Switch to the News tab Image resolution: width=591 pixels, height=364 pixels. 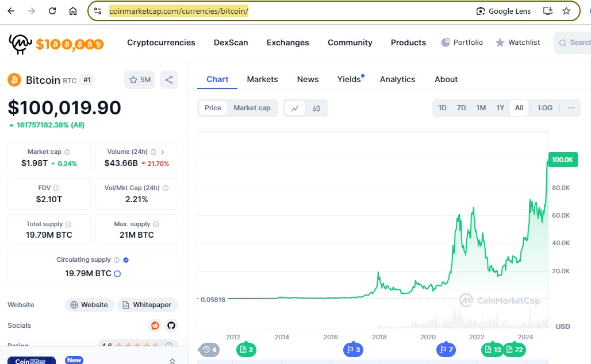click(x=308, y=79)
